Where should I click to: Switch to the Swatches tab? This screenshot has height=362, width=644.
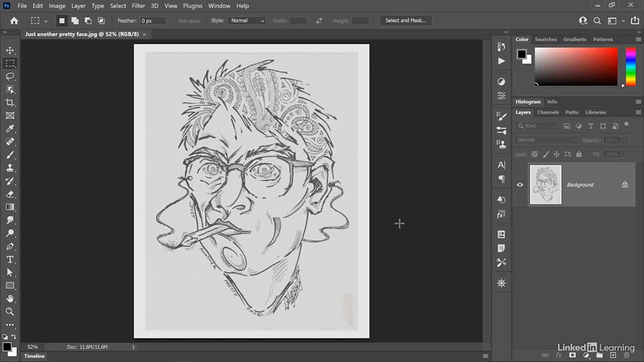(546, 39)
